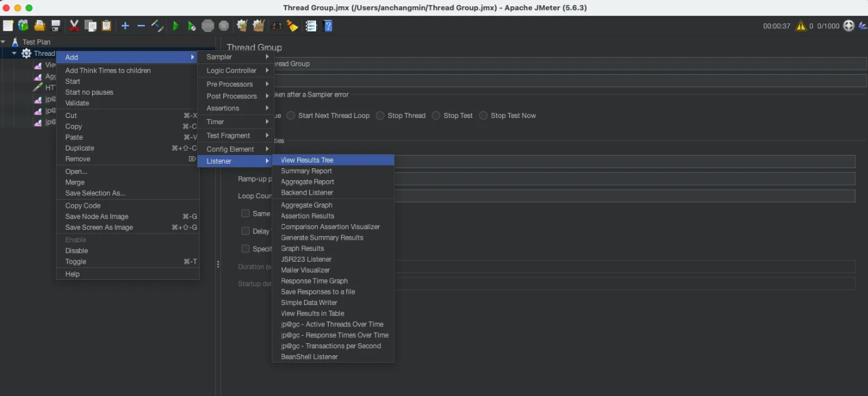Open the Templates toolbar icon
The width and height of the screenshot is (868, 396).
(23, 26)
